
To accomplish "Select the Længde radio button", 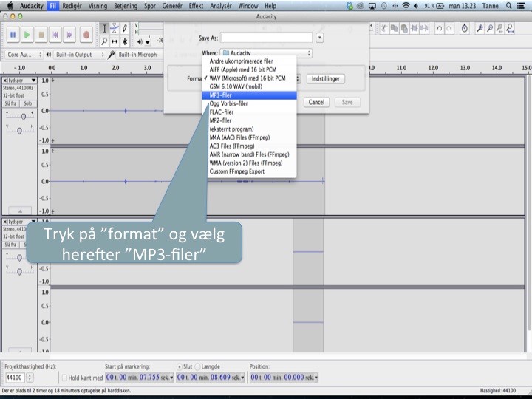I will [x=197, y=366].
